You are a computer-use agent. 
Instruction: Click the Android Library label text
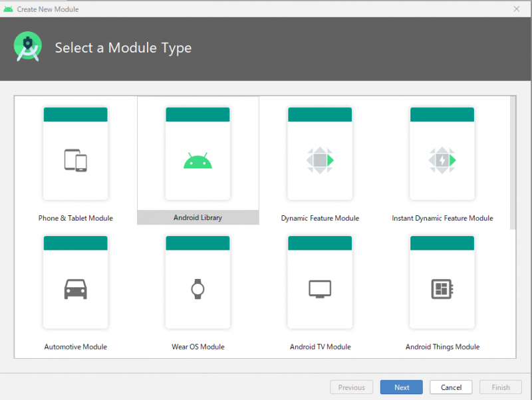pyautogui.click(x=198, y=217)
